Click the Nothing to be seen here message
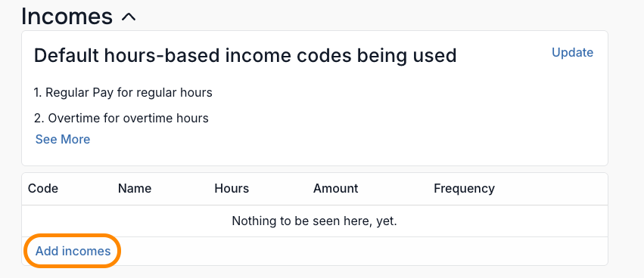 [x=315, y=221]
